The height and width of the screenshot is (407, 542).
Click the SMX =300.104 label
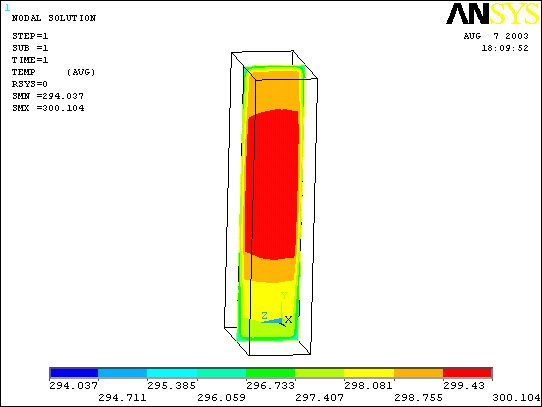coord(48,108)
